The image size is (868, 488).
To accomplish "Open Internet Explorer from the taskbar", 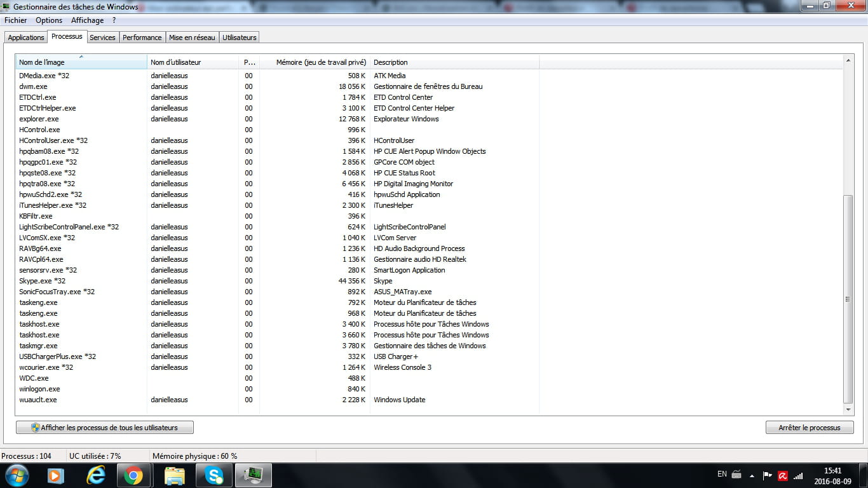I will [x=95, y=475].
